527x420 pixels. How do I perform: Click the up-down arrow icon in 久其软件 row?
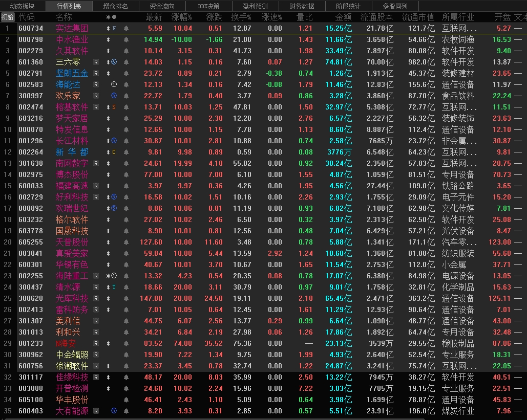[108, 51]
